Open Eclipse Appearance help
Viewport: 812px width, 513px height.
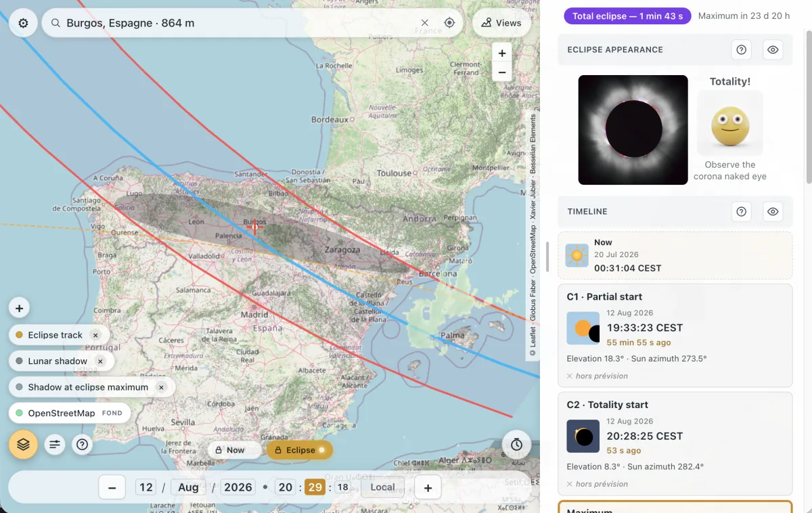[742, 49]
